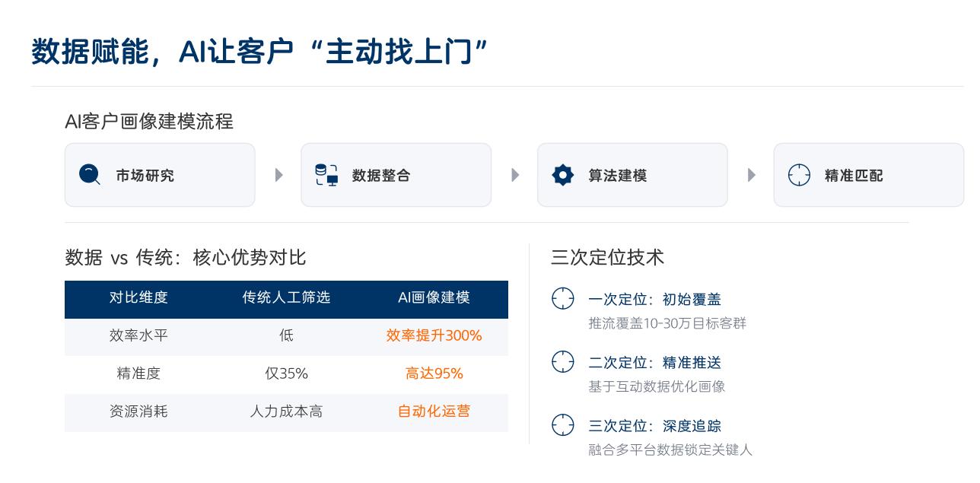Click the arrow between 算法建模 and 精准匹配
980x483 pixels.
(x=751, y=175)
